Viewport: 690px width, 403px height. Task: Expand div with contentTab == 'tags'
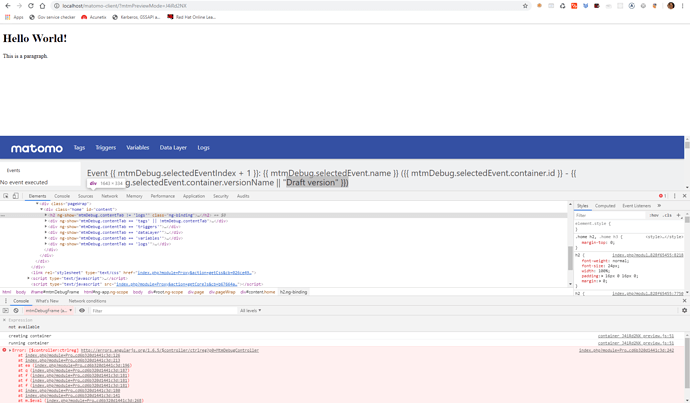point(46,221)
